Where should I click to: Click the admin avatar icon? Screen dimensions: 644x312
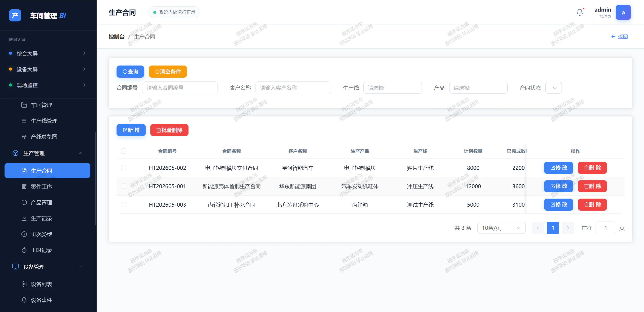[623, 12]
